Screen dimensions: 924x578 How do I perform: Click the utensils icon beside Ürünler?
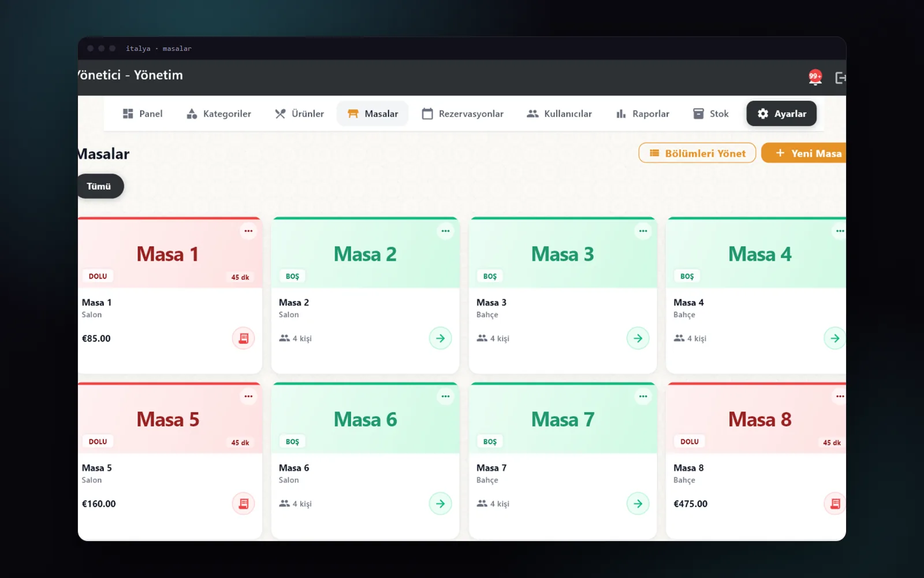pyautogui.click(x=280, y=114)
